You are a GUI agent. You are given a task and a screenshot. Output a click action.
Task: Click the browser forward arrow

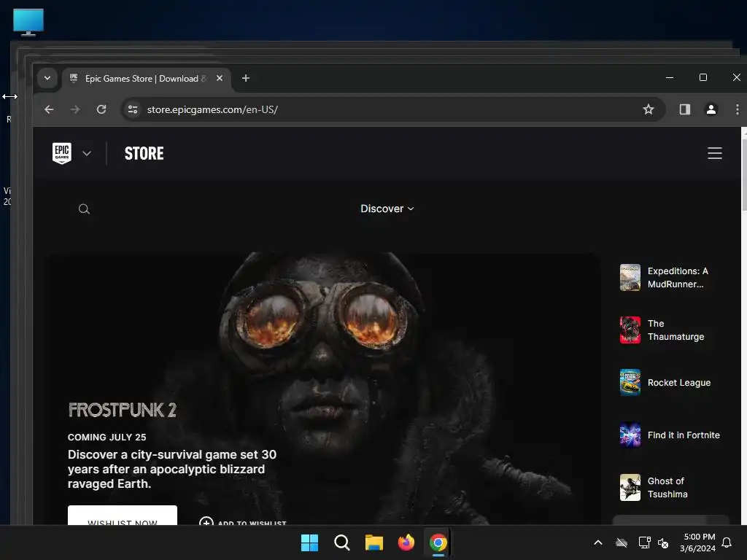(75, 109)
